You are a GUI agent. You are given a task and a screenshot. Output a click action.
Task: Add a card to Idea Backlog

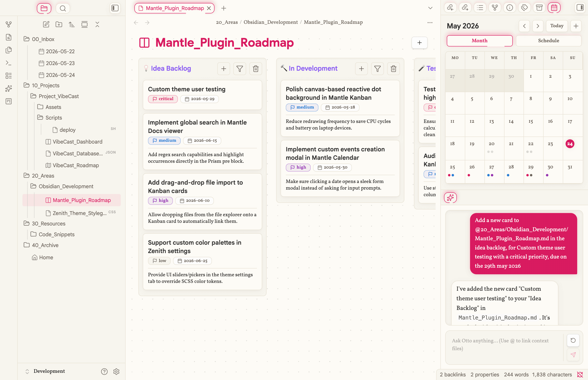click(224, 69)
